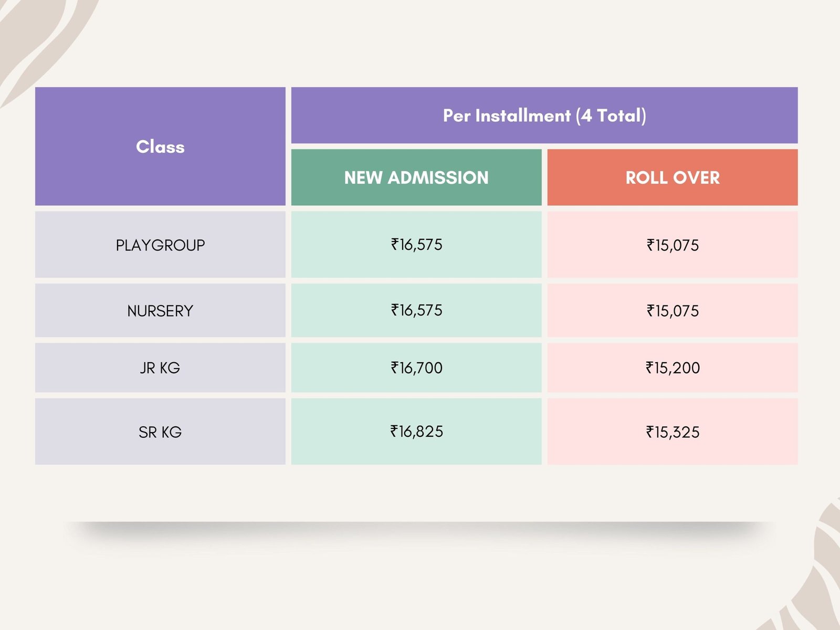
Task: Click the ₹15,325 SR KG fee
Action: 673,432
